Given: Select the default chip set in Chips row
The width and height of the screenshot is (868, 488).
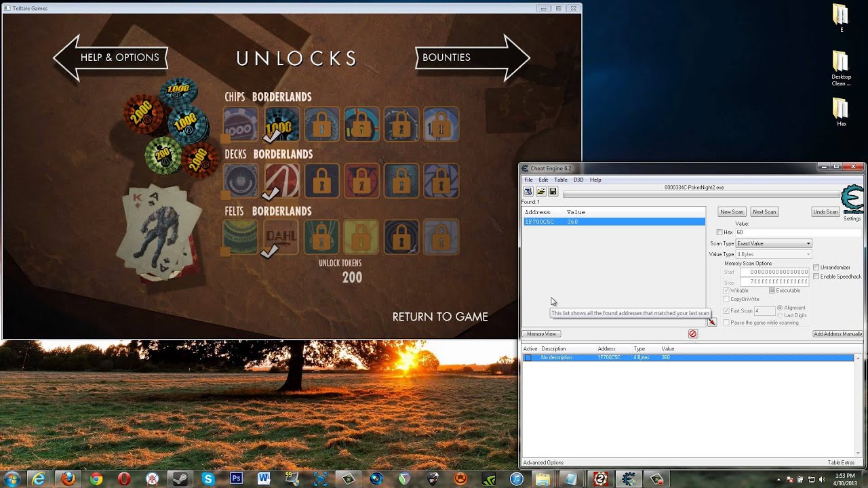Looking at the screenshot, I should (x=241, y=124).
